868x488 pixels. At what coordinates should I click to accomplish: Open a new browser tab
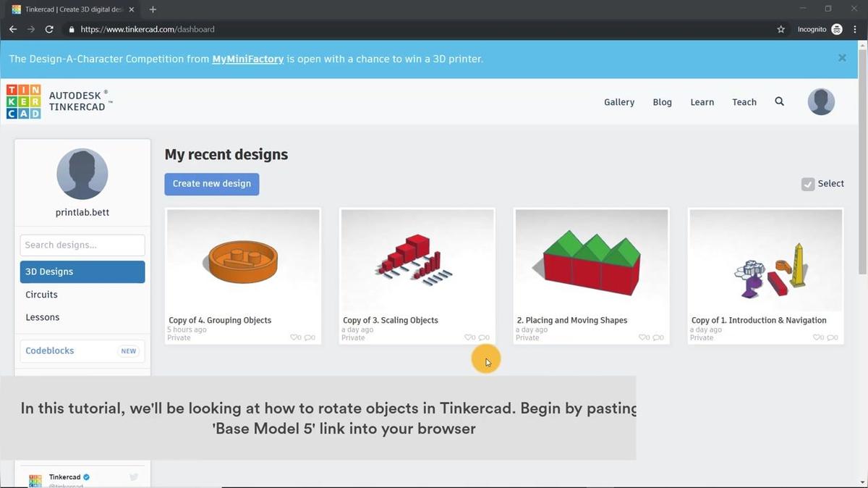153,9
